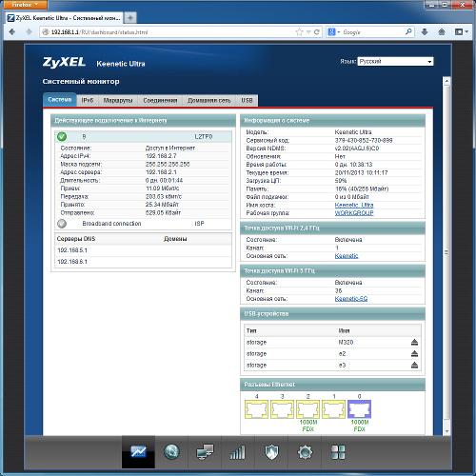Open Firefox downloads arrow icon
Viewport: 476px width, 476px height.
tap(425, 31)
